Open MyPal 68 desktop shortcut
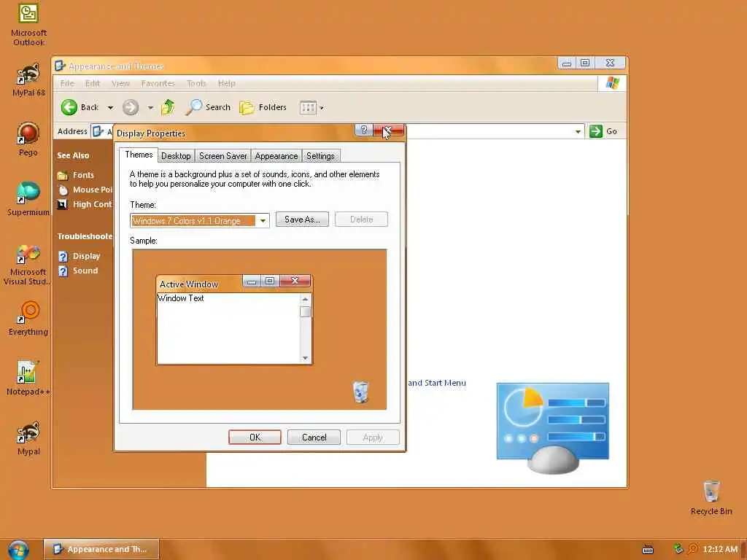Image resolution: width=747 pixels, height=560 pixels. 28,80
